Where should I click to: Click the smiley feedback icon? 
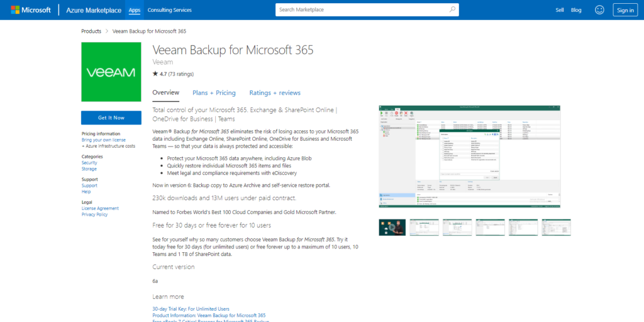coord(599,10)
